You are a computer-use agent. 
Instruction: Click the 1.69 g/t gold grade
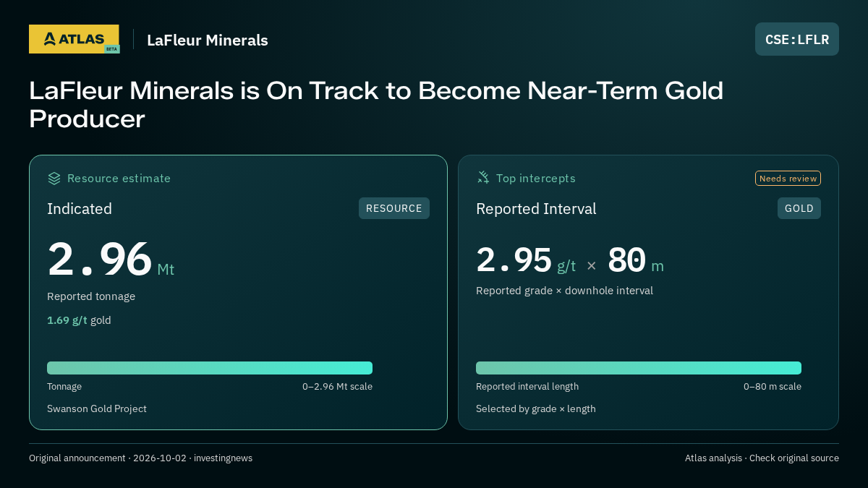pos(79,320)
